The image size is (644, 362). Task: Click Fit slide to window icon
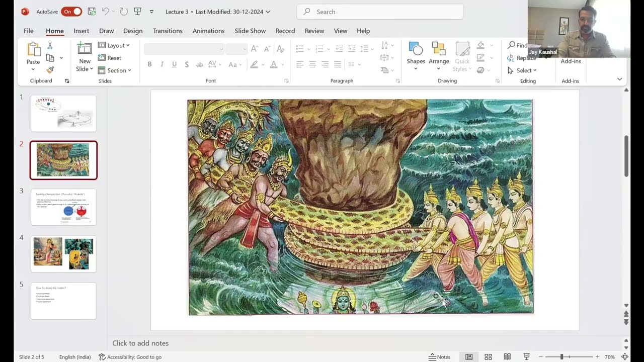tap(625, 357)
